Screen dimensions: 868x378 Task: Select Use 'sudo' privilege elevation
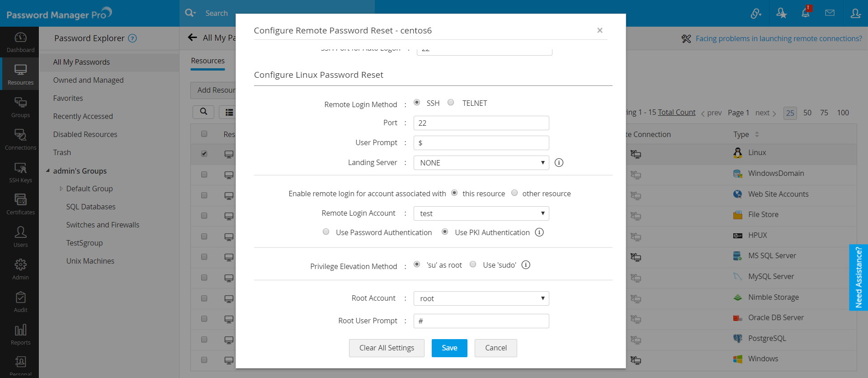coord(473,265)
